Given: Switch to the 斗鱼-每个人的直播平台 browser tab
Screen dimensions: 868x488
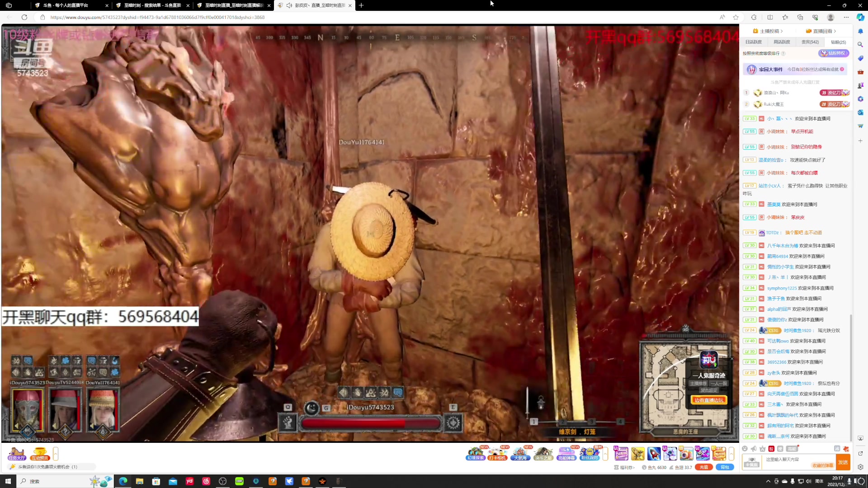Looking at the screenshot, I should point(71,5).
